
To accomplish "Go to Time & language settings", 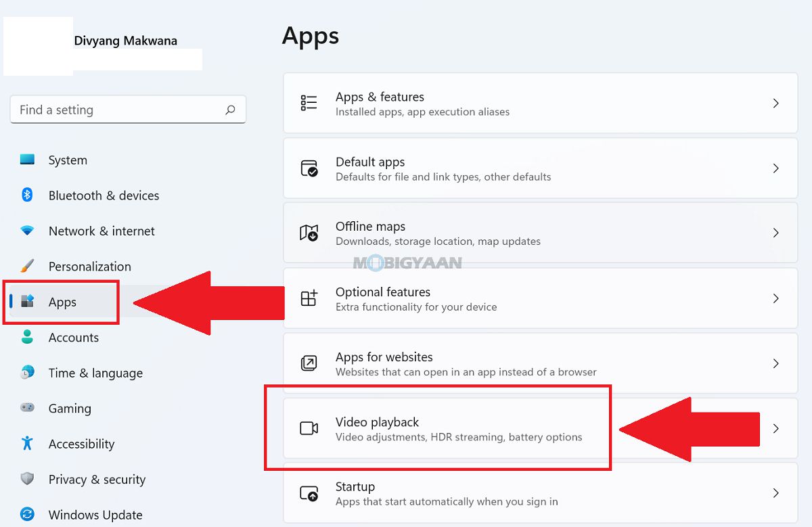I will 95,373.
